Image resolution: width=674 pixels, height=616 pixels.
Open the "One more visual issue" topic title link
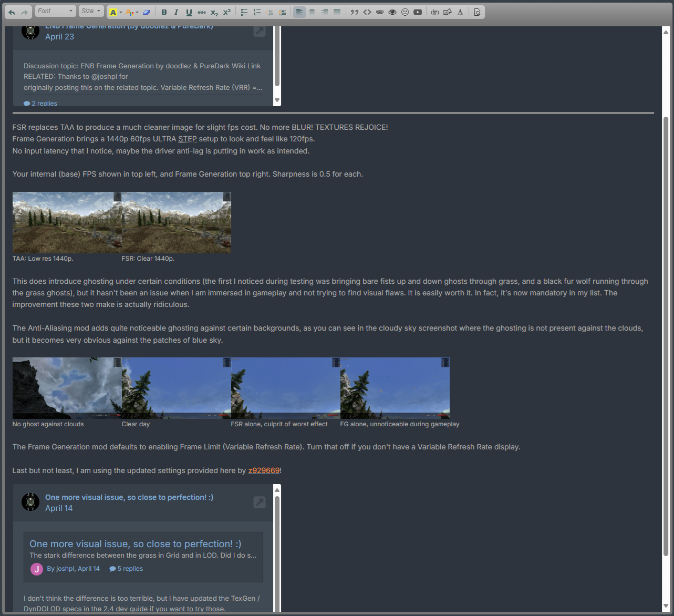pyautogui.click(x=129, y=497)
